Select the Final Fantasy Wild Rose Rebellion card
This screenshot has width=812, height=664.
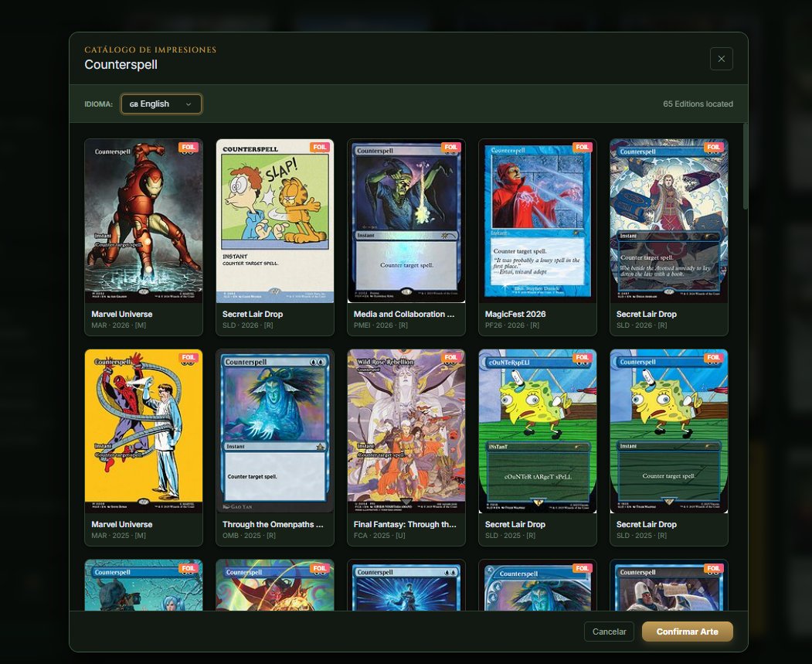(406, 448)
